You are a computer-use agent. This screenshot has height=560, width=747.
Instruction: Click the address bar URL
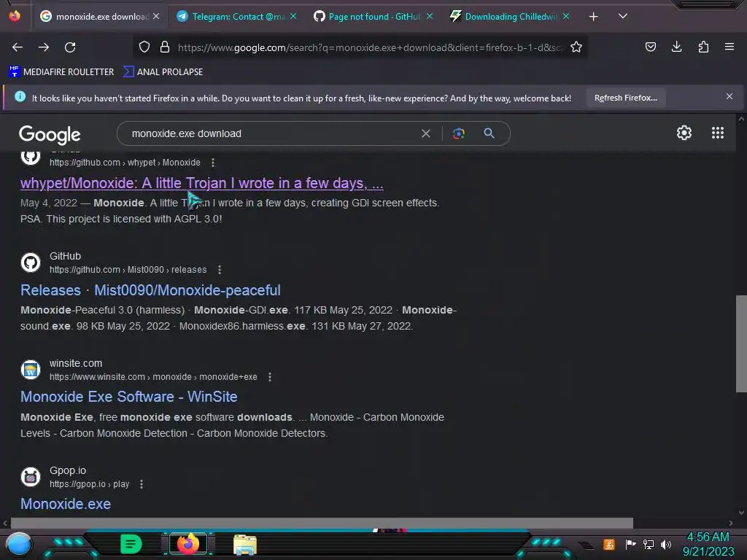pyautogui.click(x=370, y=47)
